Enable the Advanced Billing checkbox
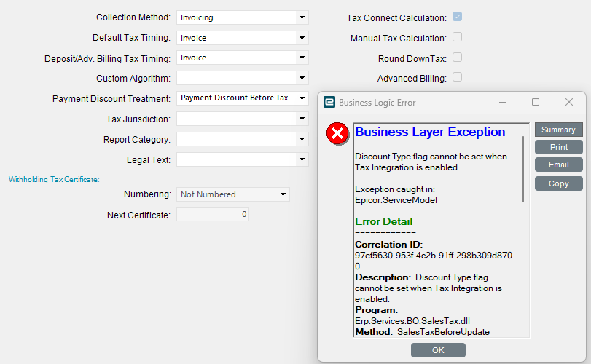Image resolution: width=591 pixels, height=364 pixels. pos(457,77)
